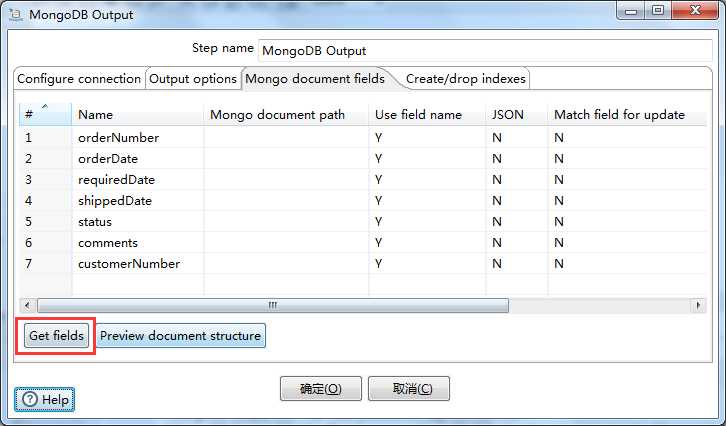Click Match field for update in comments row
726x426 pixels.
[x=627, y=243]
